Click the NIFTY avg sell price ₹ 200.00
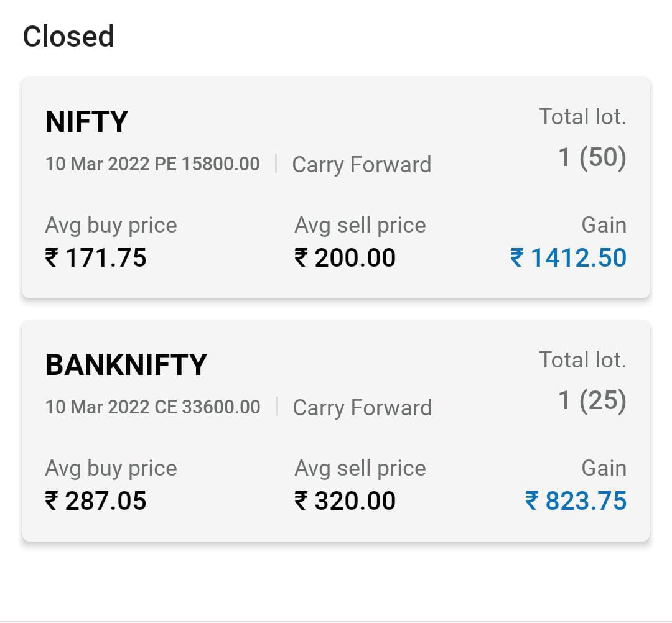The image size is (672, 623). [x=345, y=257]
